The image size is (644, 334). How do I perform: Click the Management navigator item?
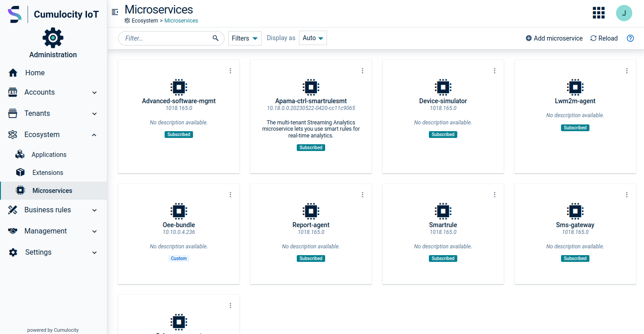point(53,231)
